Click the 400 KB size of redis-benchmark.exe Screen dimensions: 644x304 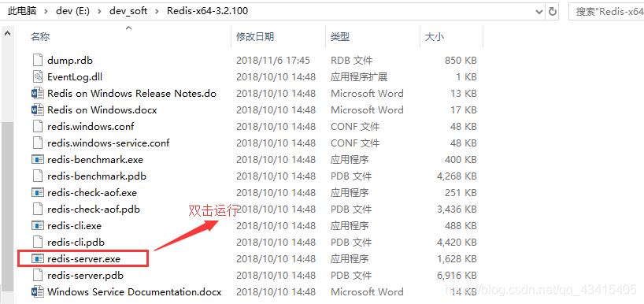tap(461, 159)
